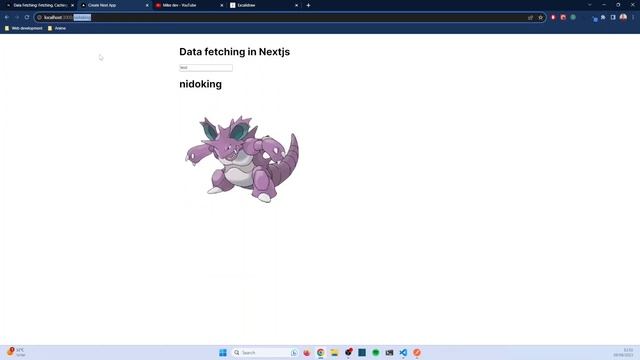Open Spotify from the taskbar
640x360 pixels.
click(x=376, y=353)
